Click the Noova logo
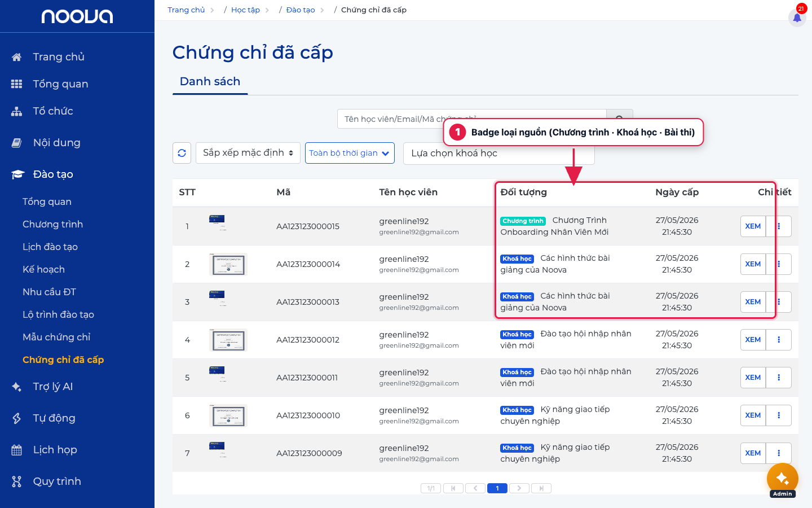 (77, 16)
